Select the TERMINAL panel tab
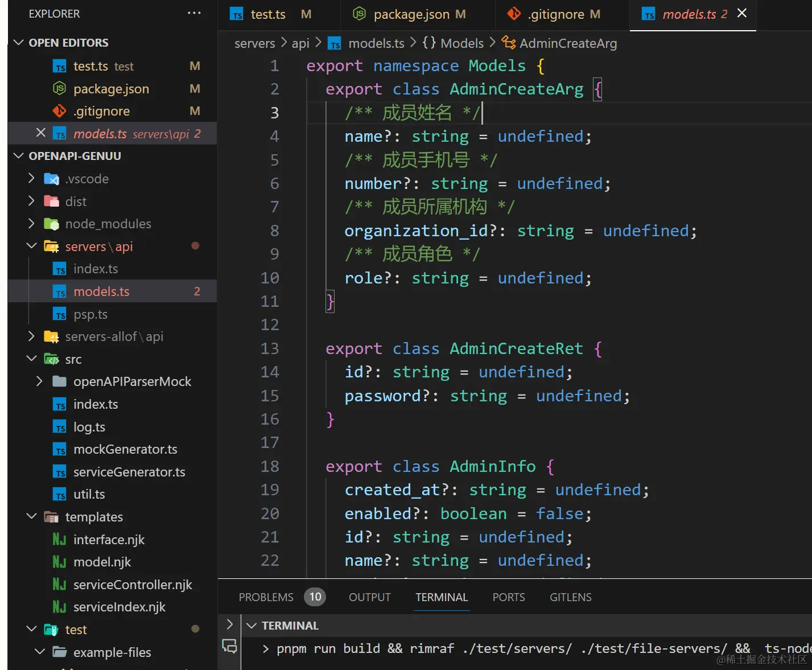Image resolution: width=812 pixels, height=670 pixels. [442, 597]
